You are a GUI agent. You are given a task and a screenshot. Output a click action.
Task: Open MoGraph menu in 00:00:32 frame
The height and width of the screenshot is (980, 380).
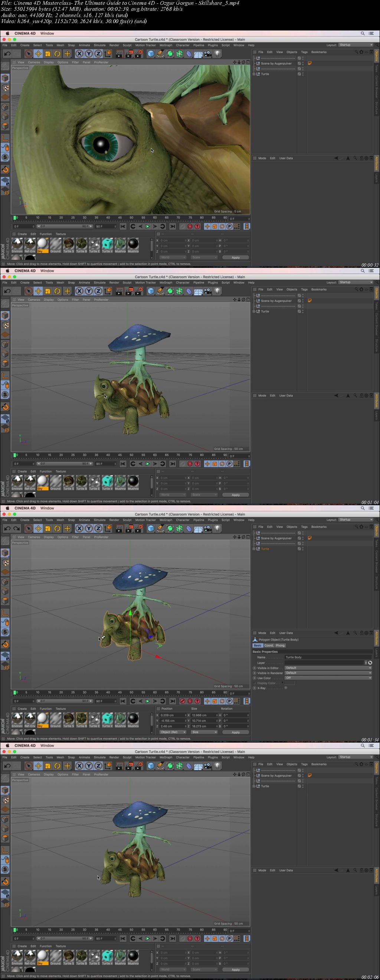pos(166,45)
